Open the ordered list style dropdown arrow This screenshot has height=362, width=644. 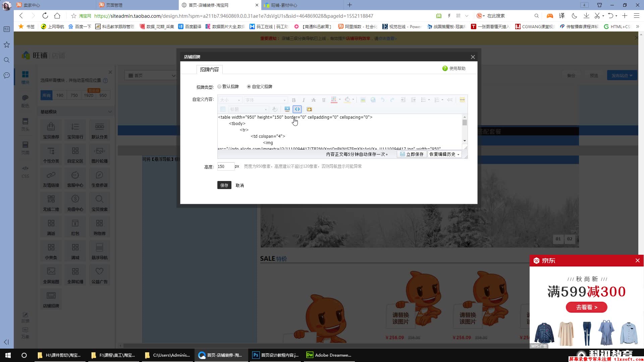point(442,100)
